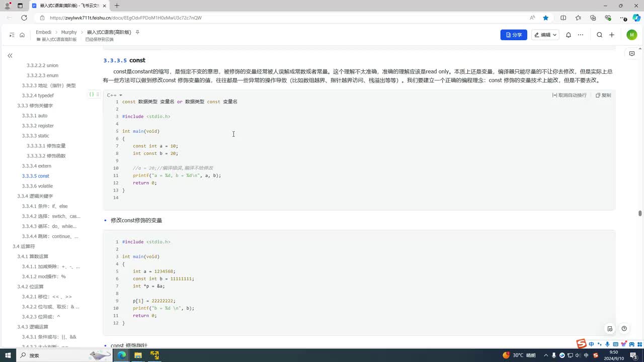This screenshot has height=362, width=644.
Task: Open Edge browser essentials heart icon
Action: (608, 18)
